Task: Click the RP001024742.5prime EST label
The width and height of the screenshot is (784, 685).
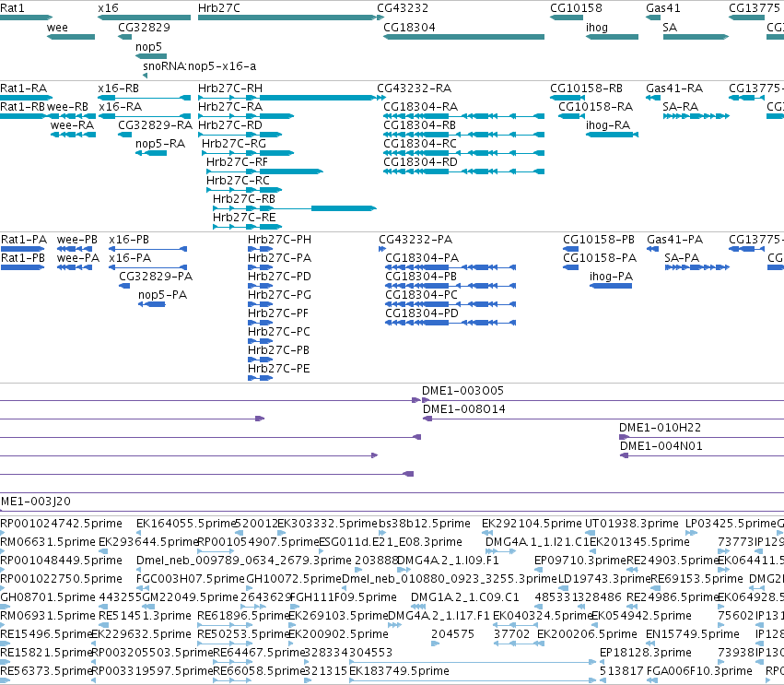Action: click(61, 524)
